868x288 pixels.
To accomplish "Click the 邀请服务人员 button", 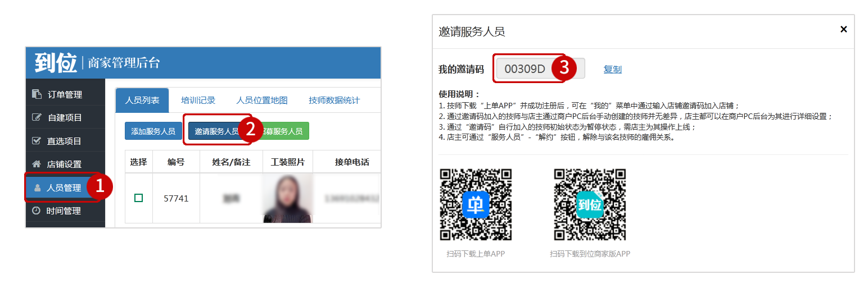I will tap(216, 131).
